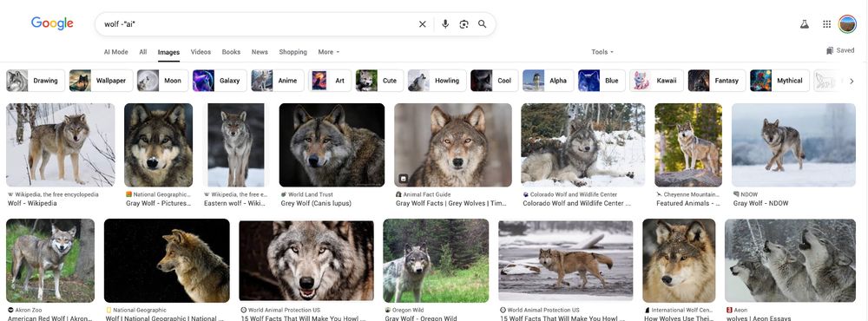Start voice search with microphone icon
868x321 pixels.
tap(445, 23)
